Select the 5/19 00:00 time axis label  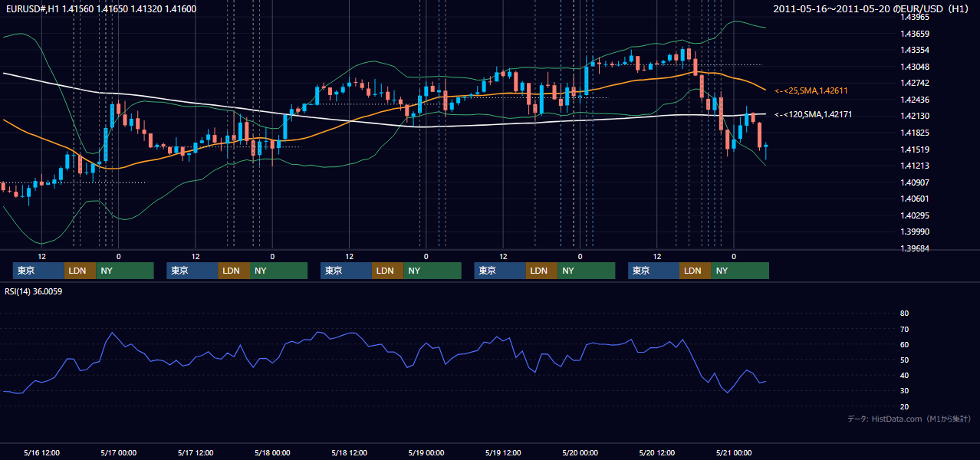tap(426, 452)
